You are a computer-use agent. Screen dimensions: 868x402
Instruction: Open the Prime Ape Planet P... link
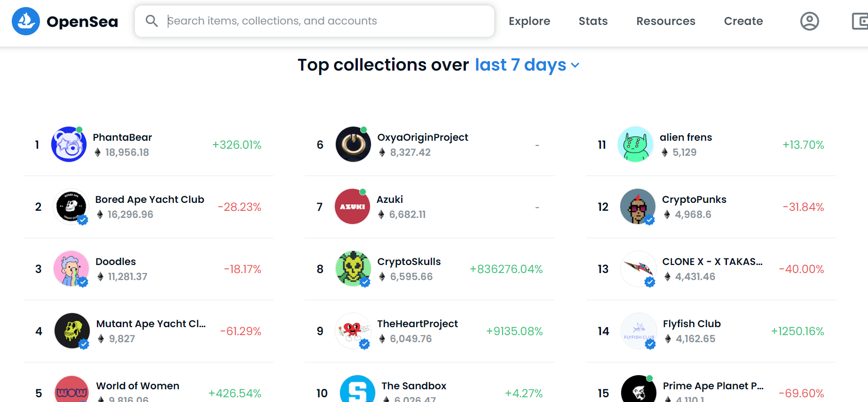point(713,386)
